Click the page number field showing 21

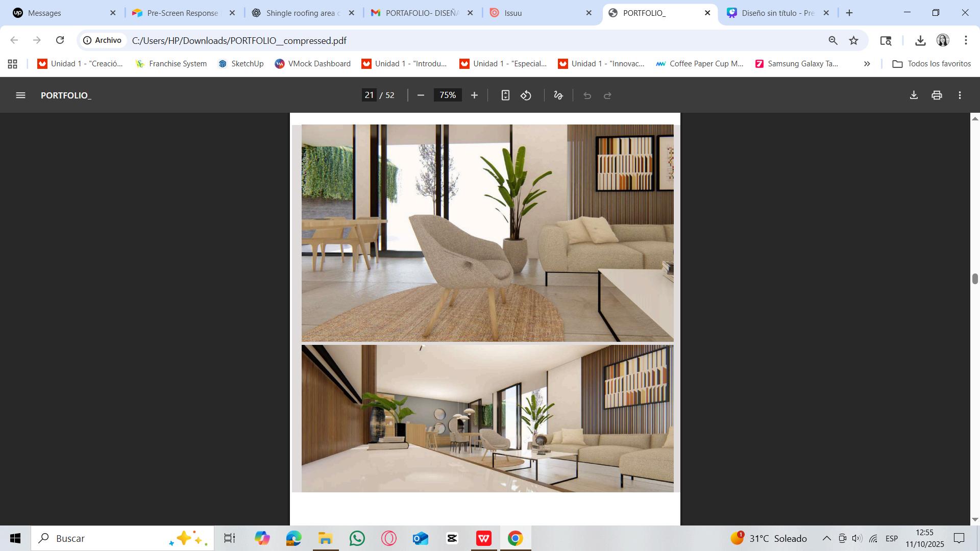click(369, 95)
